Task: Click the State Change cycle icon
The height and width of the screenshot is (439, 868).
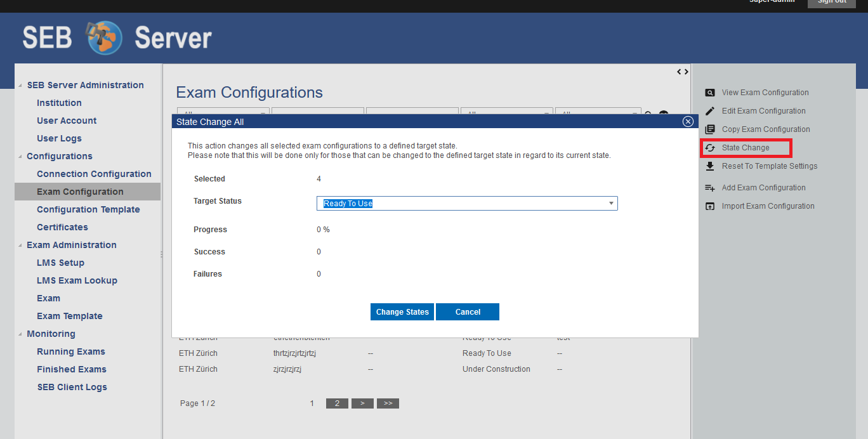Action: [x=710, y=148]
